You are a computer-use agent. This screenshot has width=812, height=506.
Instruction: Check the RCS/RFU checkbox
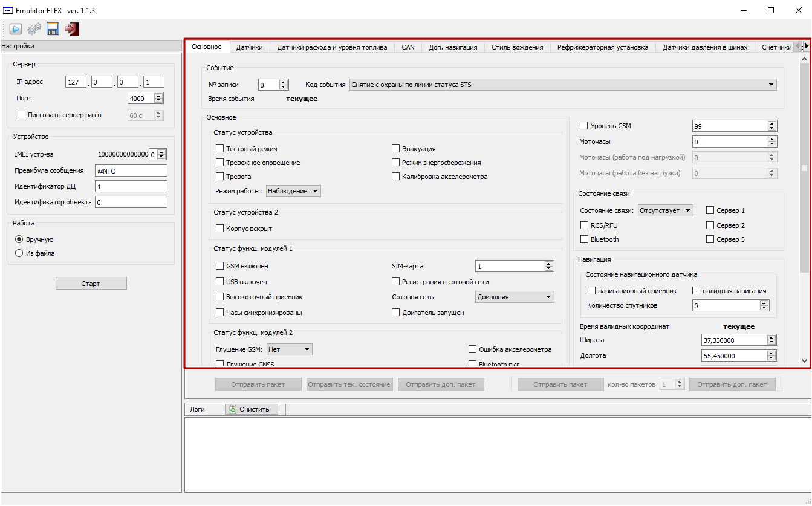(584, 225)
